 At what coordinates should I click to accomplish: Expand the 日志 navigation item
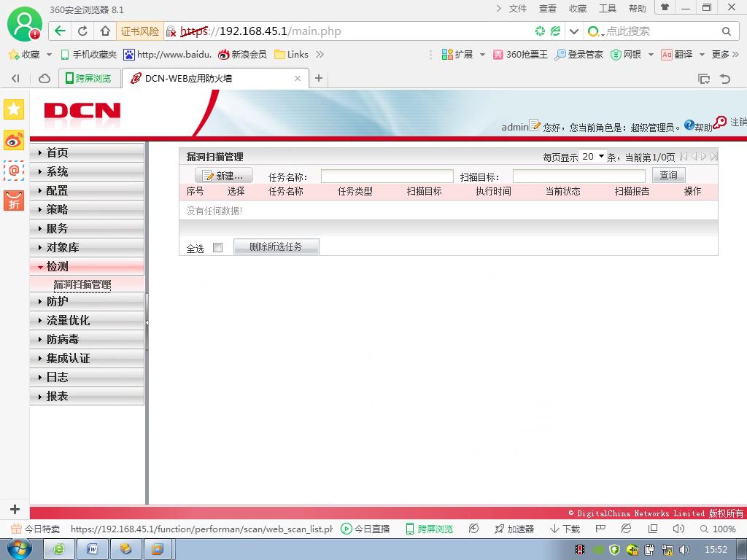tap(88, 377)
